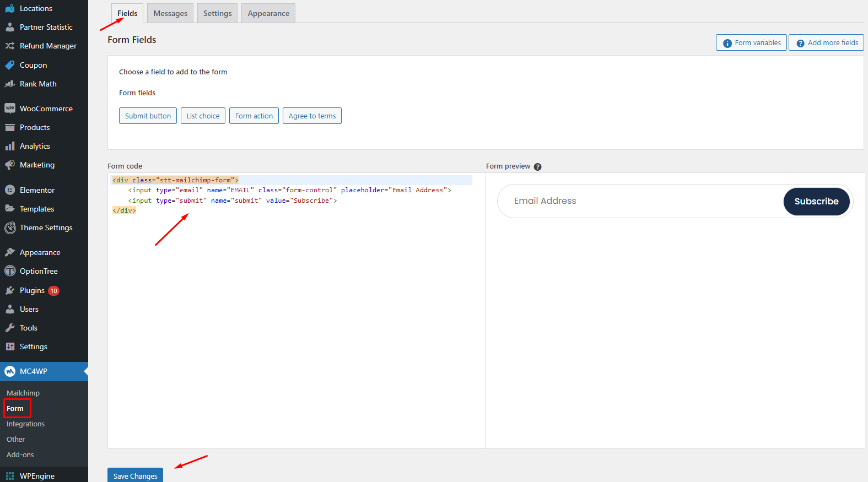This screenshot has height=482, width=868.
Task: Click the Plugins plug icon
Action: pyautogui.click(x=10, y=290)
